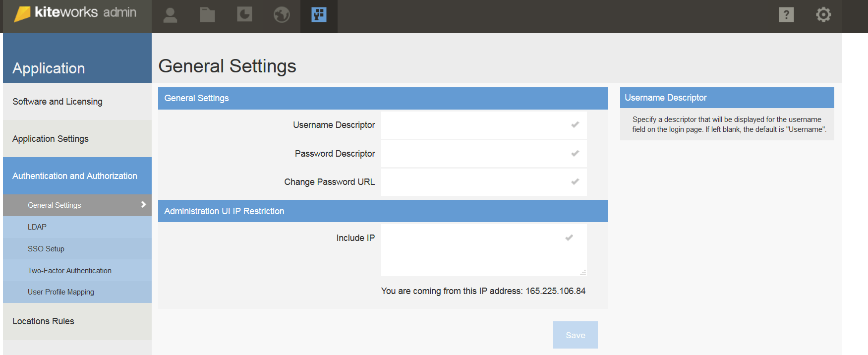Open SSO Setup page
Screen dimensions: 868x355
pyautogui.click(x=77, y=248)
